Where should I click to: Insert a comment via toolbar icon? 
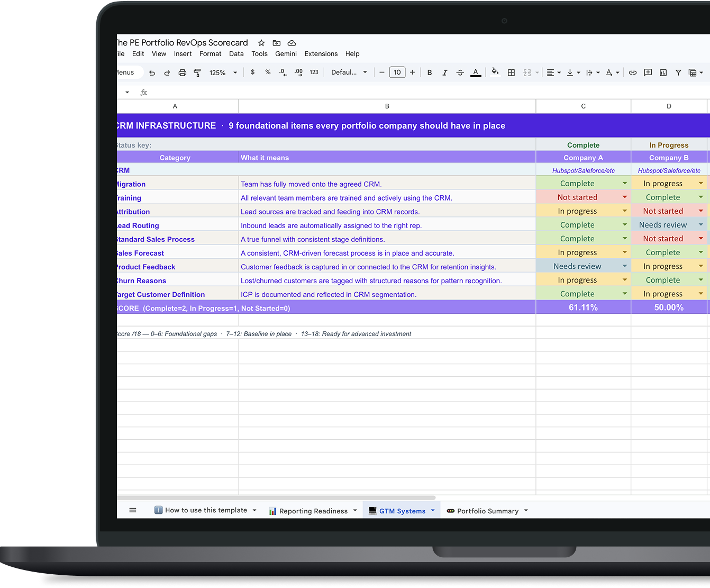tap(648, 73)
